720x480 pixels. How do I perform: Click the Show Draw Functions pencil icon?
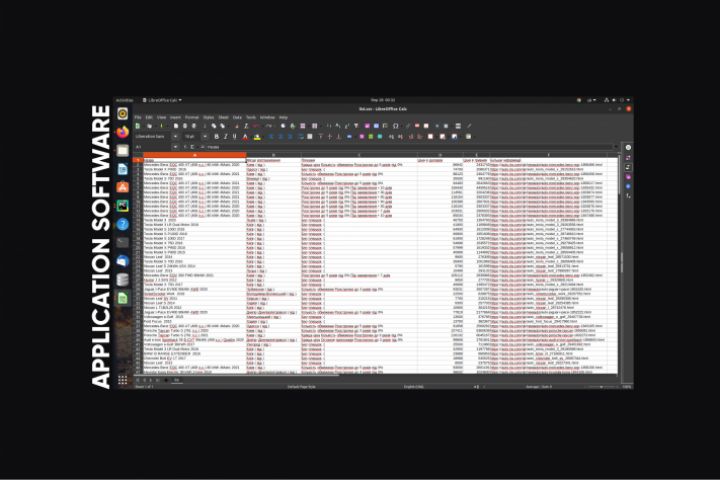(469, 126)
